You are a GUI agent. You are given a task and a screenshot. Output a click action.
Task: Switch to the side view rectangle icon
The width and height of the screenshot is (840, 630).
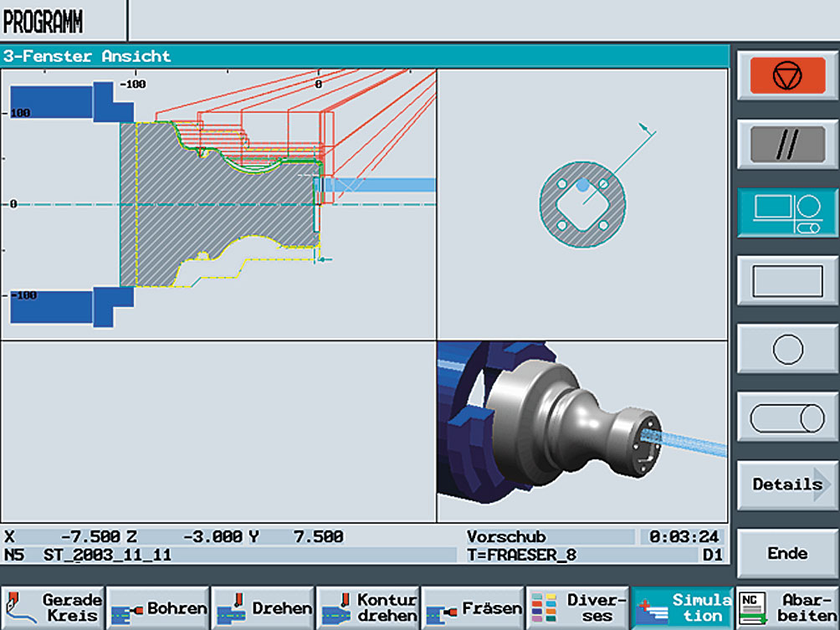(x=787, y=281)
